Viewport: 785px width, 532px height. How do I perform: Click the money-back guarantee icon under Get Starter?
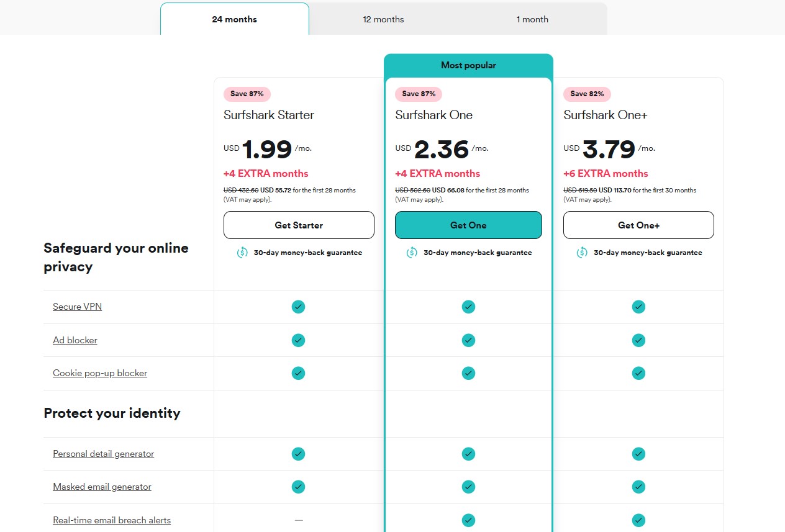coord(242,253)
